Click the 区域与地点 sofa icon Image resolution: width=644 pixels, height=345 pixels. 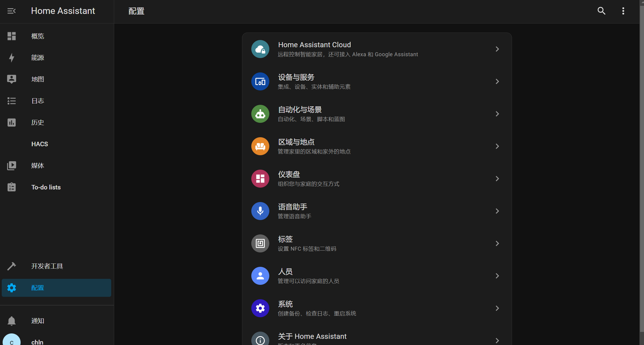click(x=260, y=146)
